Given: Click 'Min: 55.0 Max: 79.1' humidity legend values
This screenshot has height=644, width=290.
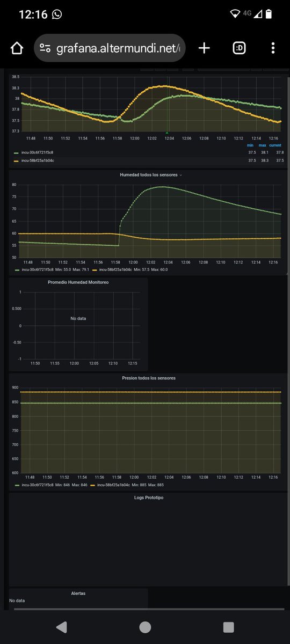Looking at the screenshot, I should click(72, 269).
